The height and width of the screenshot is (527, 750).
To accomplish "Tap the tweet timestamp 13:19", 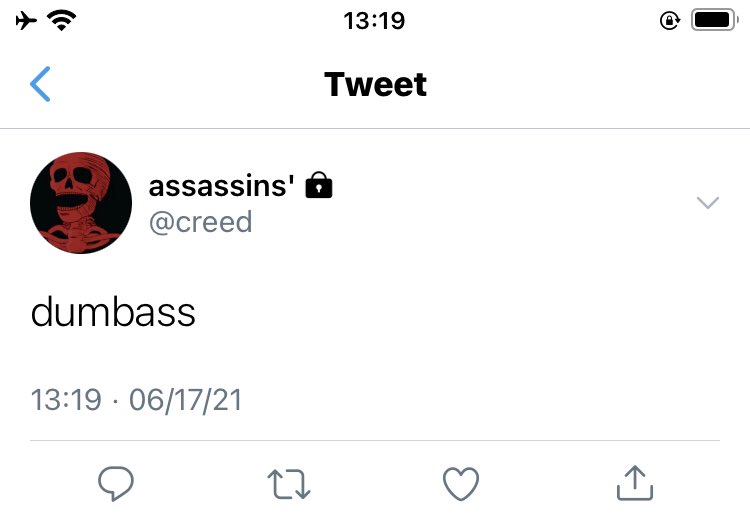I will pos(66,400).
